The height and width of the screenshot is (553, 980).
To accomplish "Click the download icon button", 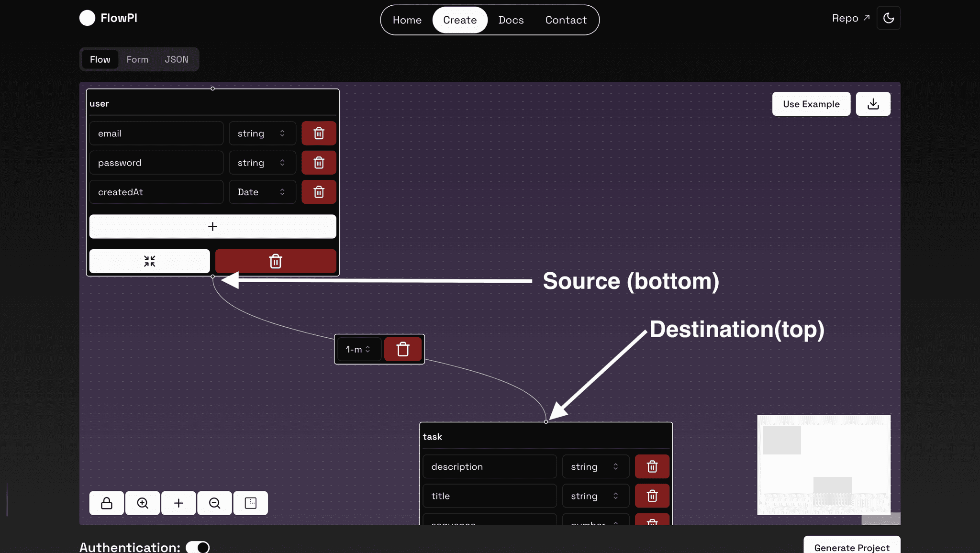I will [x=873, y=104].
